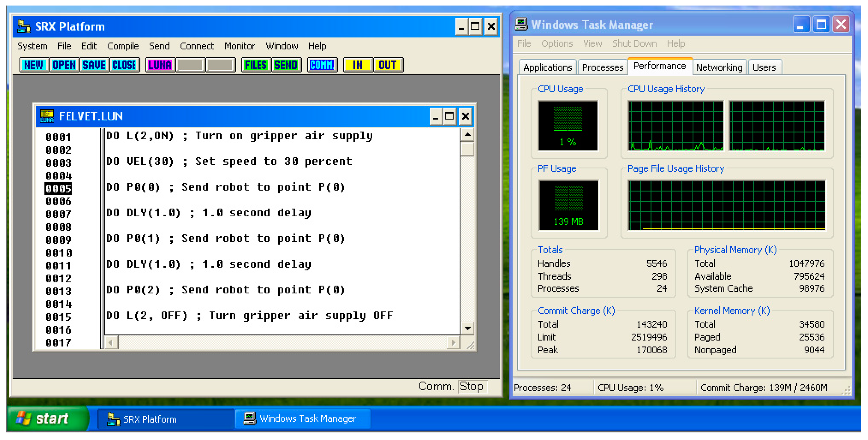The width and height of the screenshot is (868, 440).
Task: Switch to the Processes tab
Action: (x=602, y=67)
